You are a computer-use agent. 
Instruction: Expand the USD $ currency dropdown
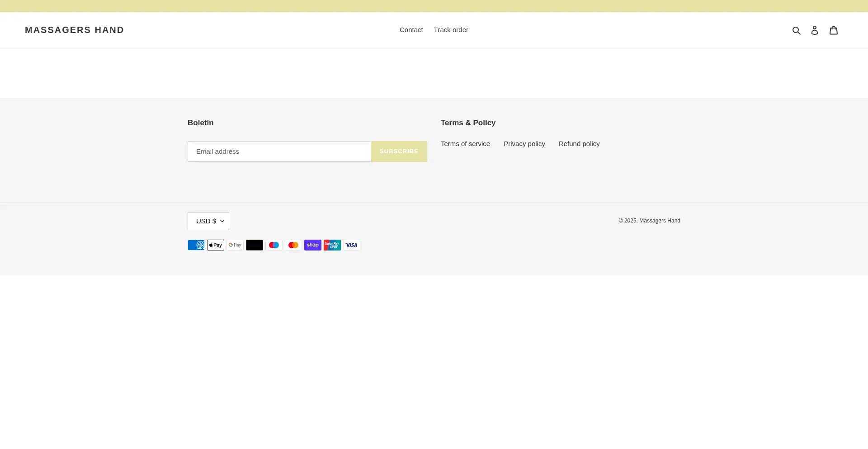pos(208,221)
